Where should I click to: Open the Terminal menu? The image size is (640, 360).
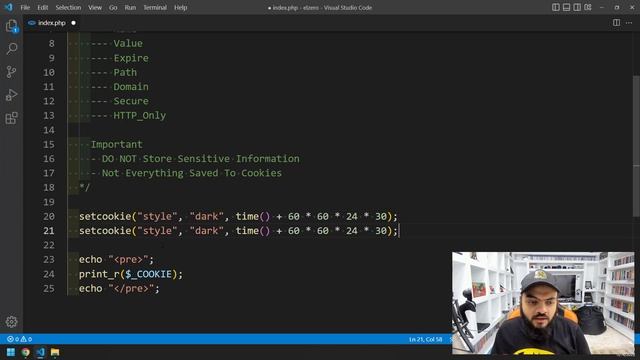click(x=155, y=7)
